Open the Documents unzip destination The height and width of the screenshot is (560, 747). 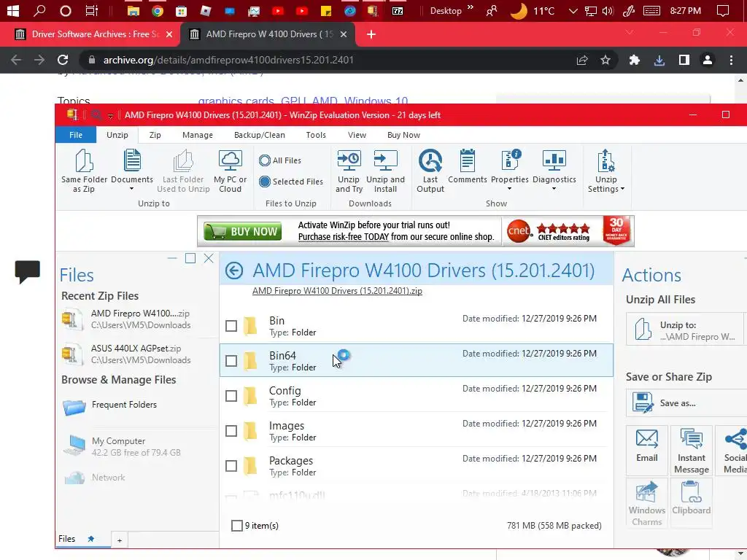click(132, 160)
